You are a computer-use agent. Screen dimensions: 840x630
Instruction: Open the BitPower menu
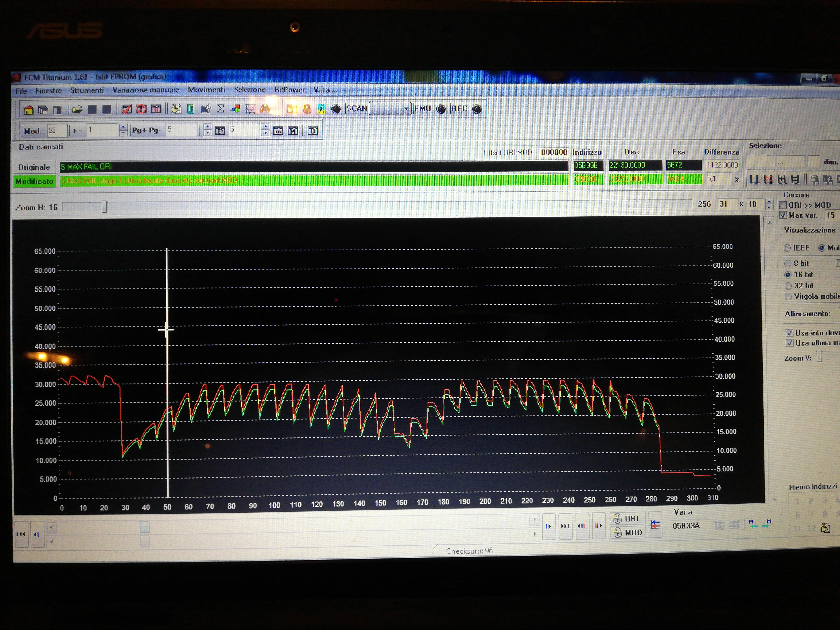(289, 90)
